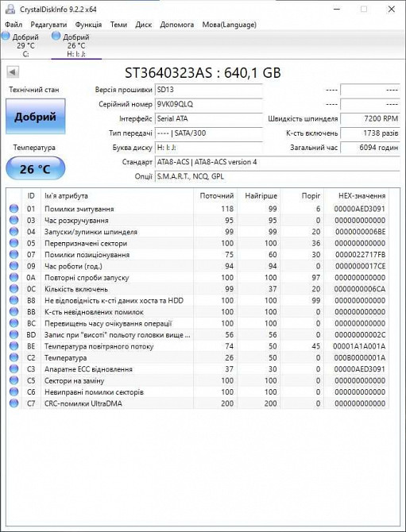Click HEX value 0000000017CE
The image size is (406, 532).
pyautogui.click(x=360, y=266)
